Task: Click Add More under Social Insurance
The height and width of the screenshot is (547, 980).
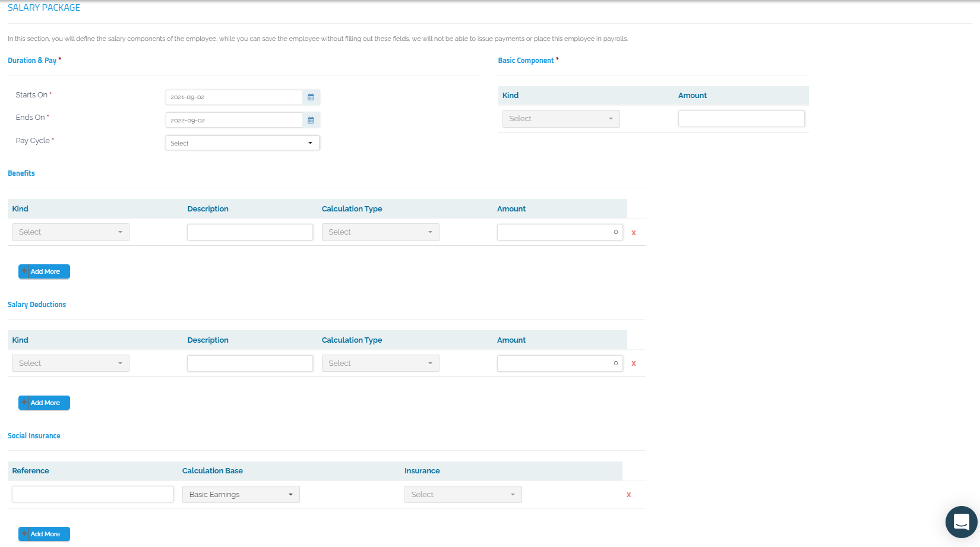Action: coord(45,534)
